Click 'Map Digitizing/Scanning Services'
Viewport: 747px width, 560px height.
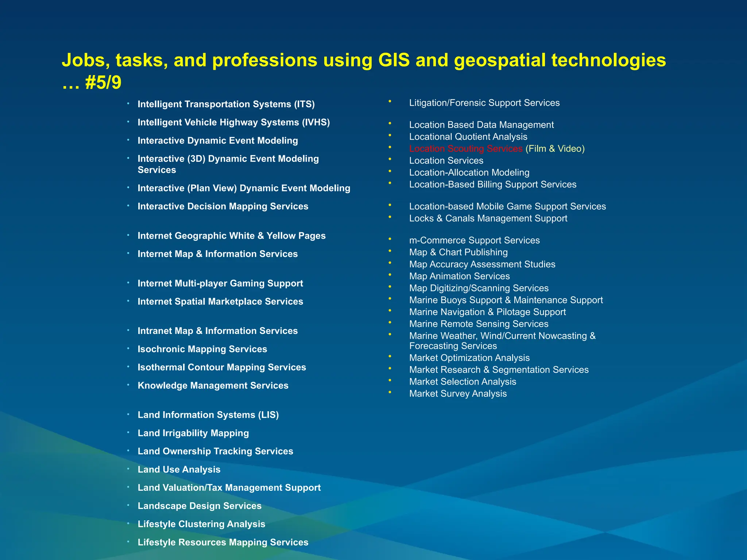click(x=479, y=288)
